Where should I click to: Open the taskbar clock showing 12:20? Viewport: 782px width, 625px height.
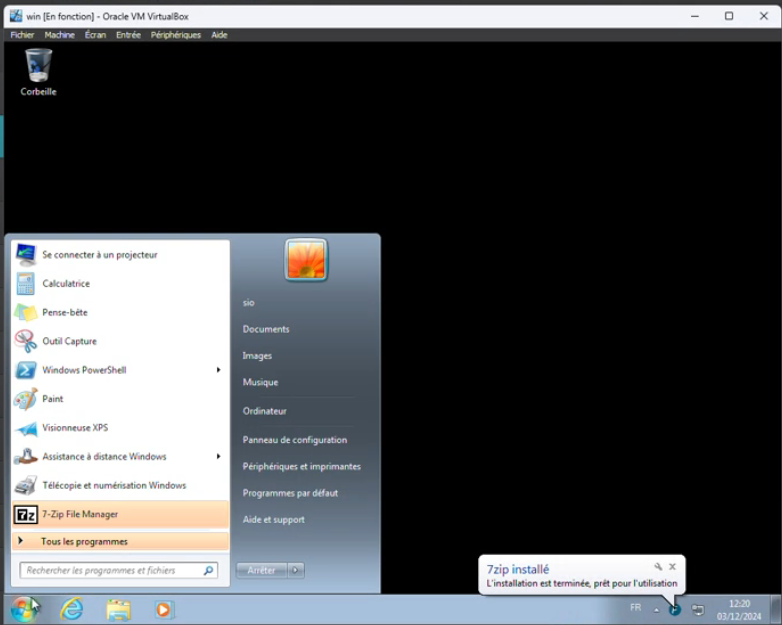tap(739, 610)
